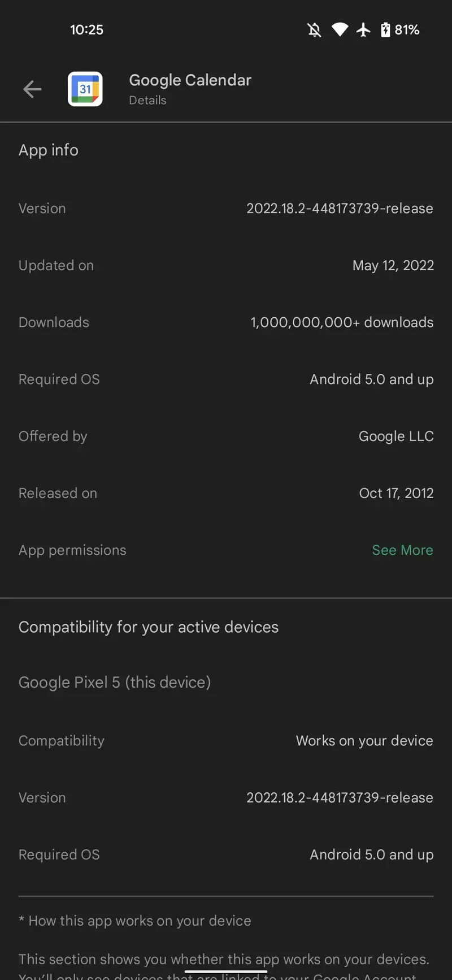Image resolution: width=452 pixels, height=980 pixels.
Task: Tap the Google Calendar app icon
Action: coord(85,89)
